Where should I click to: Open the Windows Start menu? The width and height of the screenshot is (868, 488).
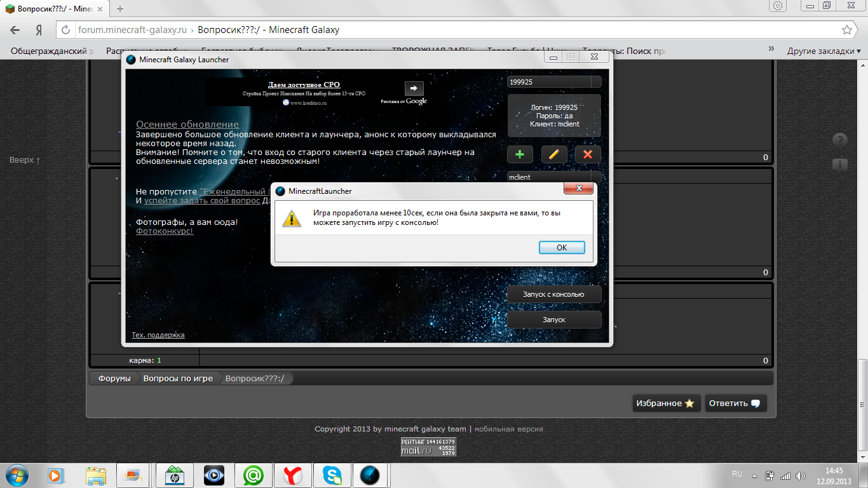click(17, 475)
